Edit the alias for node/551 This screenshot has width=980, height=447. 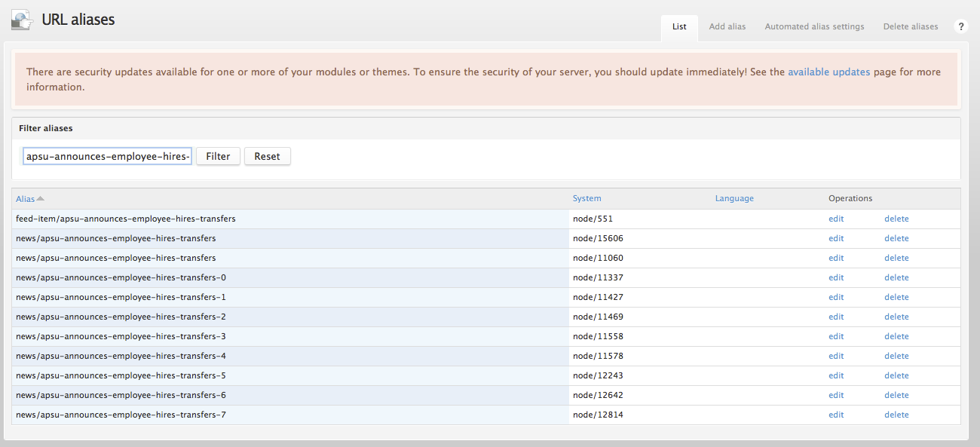click(835, 218)
